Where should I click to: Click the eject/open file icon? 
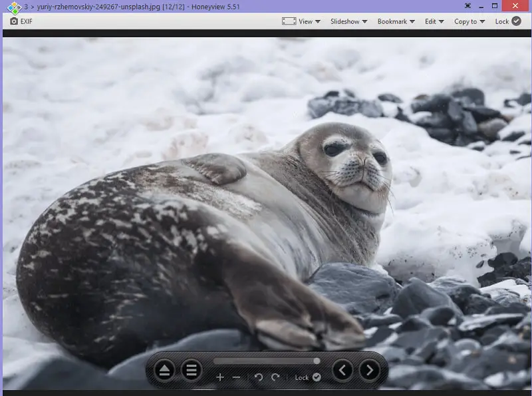coord(165,369)
